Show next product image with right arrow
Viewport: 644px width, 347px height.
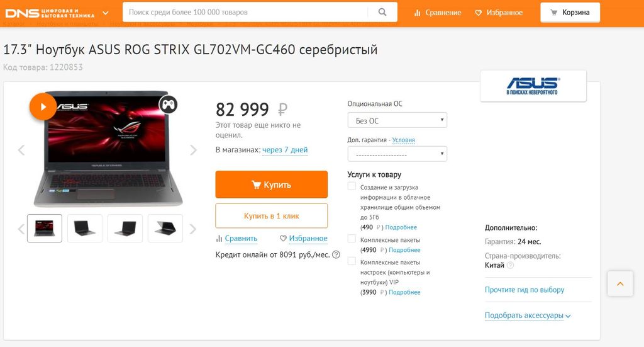[193, 151]
